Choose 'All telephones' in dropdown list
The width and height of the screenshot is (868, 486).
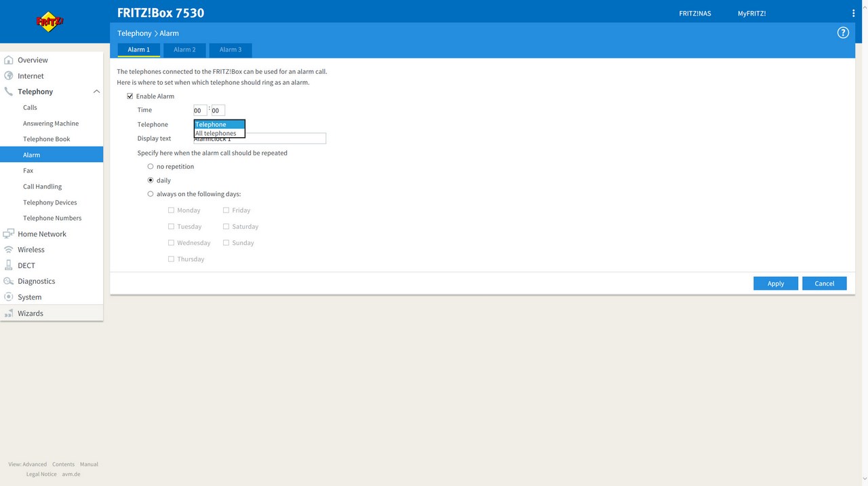[x=219, y=133]
